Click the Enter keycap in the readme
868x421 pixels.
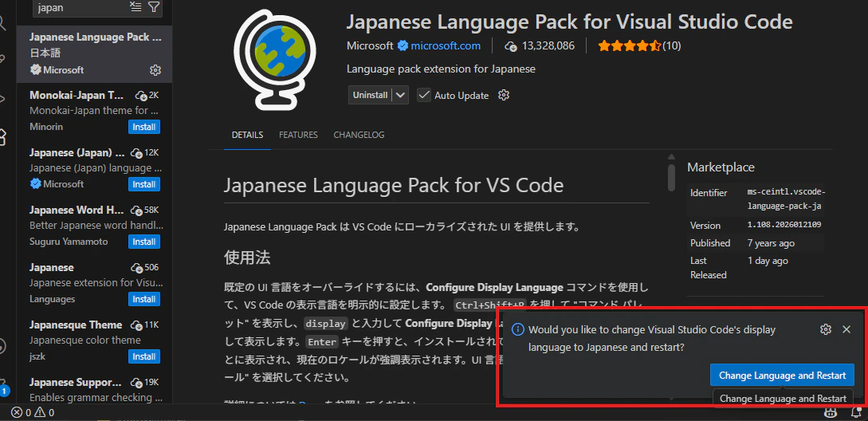click(322, 342)
